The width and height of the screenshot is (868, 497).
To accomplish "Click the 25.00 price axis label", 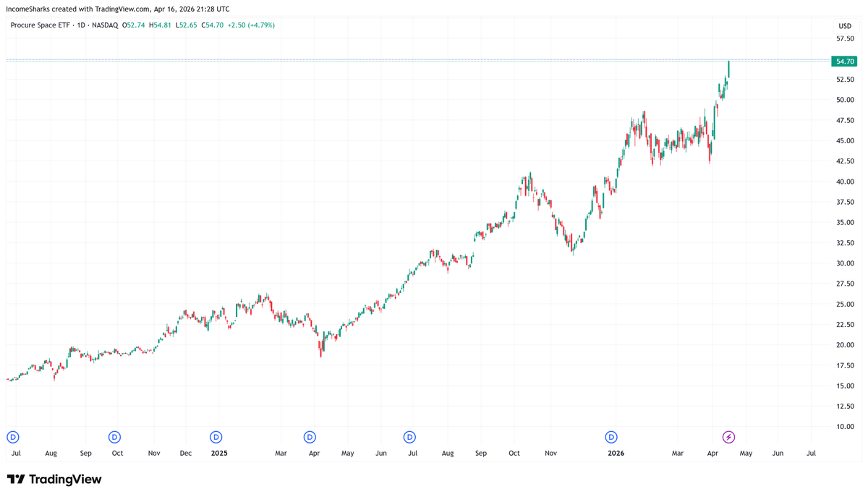I will (x=846, y=305).
